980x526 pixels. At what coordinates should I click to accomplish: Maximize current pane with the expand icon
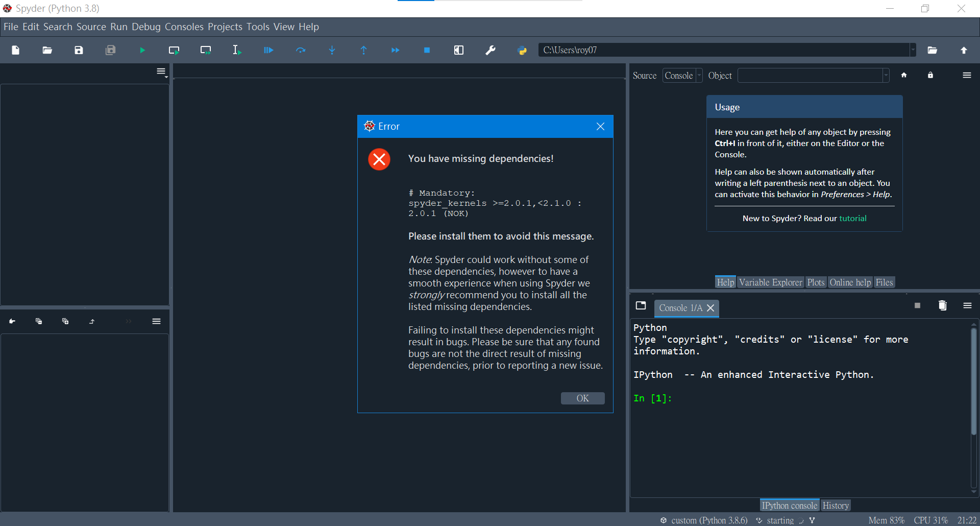point(459,50)
